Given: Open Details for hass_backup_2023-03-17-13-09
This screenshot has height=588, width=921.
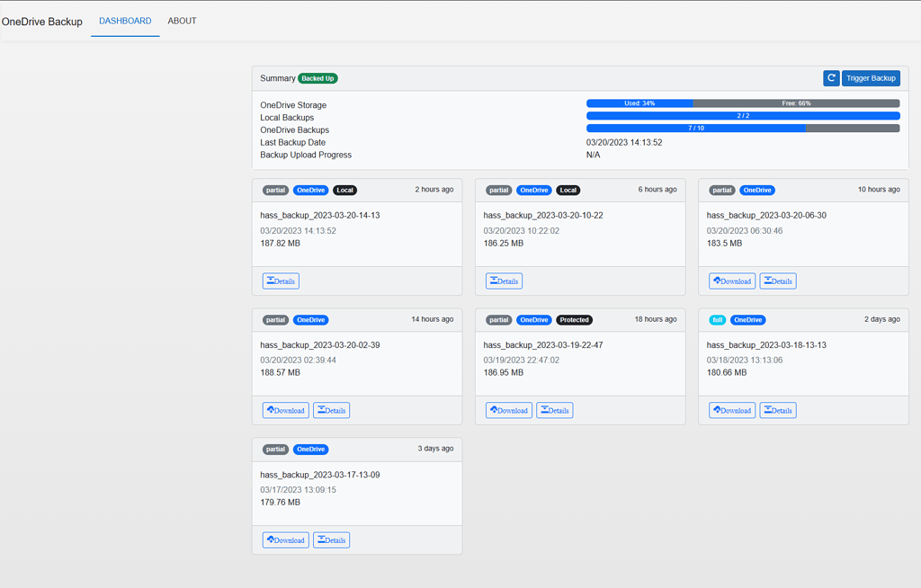Looking at the screenshot, I should point(331,539).
